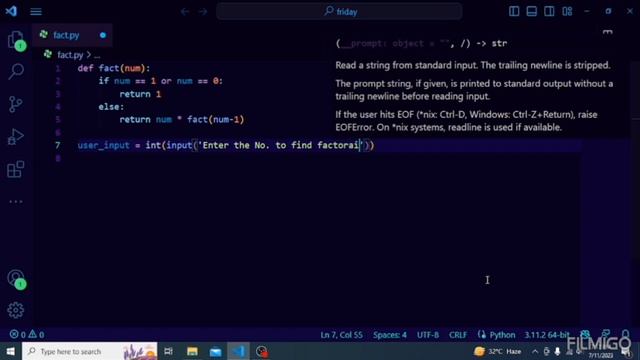The image size is (640, 360).
Task: Open the Extensions view
Action: [16, 169]
